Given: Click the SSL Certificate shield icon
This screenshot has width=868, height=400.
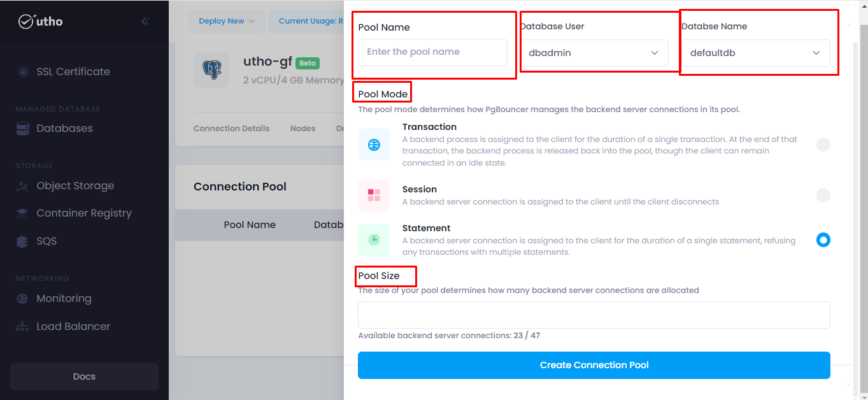Looking at the screenshot, I should tap(23, 72).
